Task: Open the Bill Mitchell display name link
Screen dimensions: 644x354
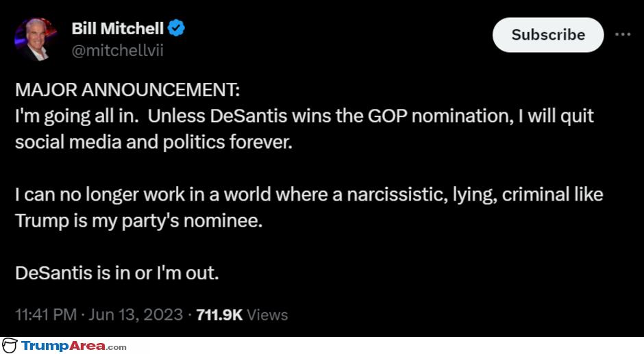Action: [117, 29]
